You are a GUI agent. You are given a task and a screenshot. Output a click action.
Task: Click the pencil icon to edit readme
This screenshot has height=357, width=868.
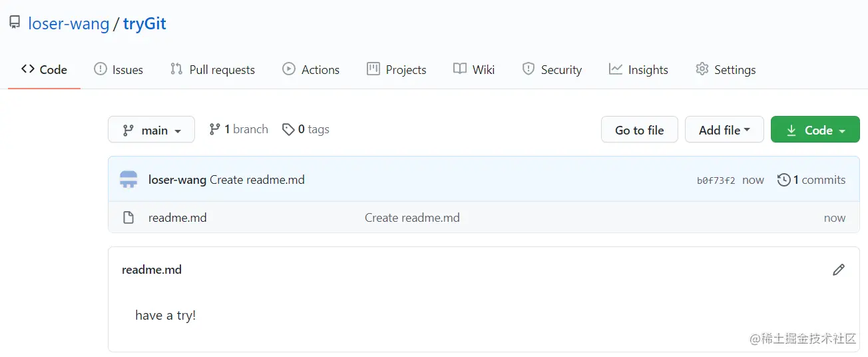click(x=839, y=270)
